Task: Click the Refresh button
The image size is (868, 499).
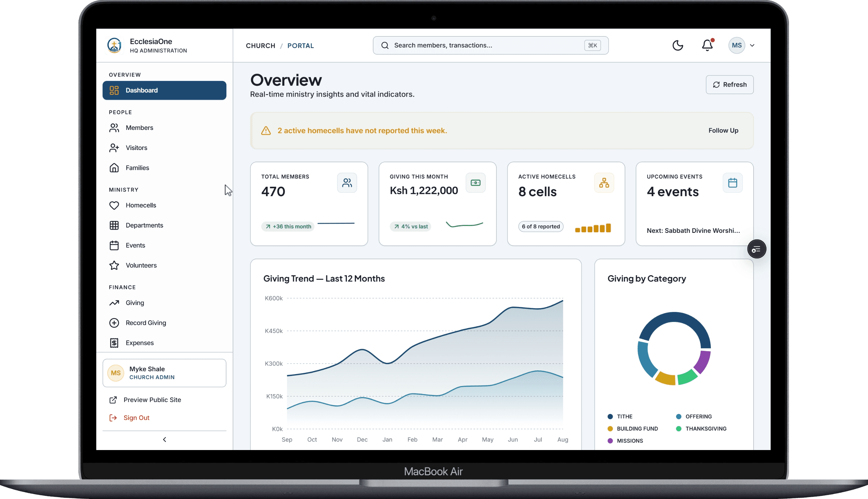Action: tap(729, 85)
